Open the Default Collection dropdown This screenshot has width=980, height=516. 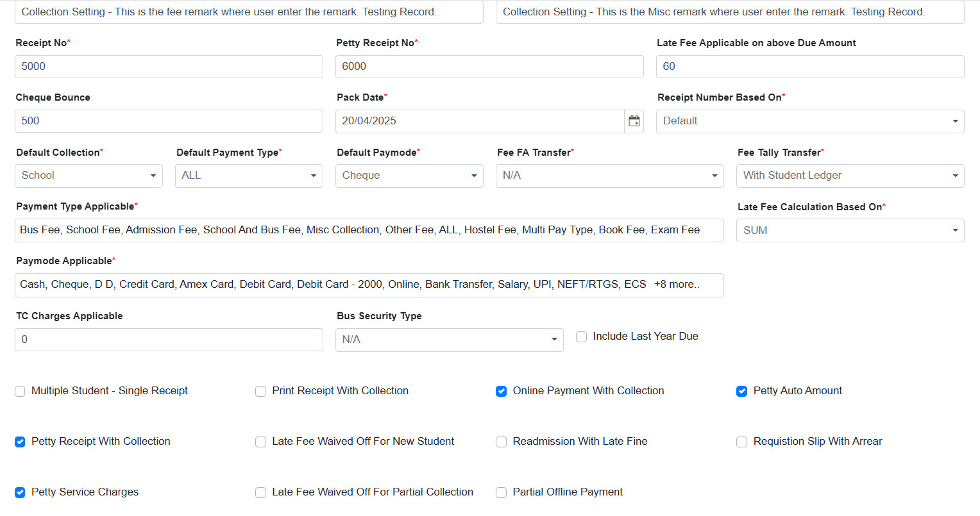coord(89,176)
